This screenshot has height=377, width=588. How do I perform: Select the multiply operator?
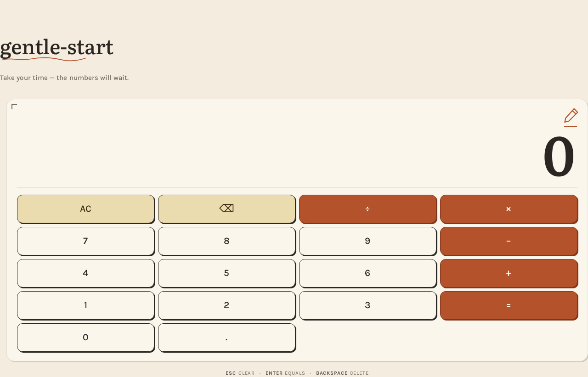(x=509, y=208)
